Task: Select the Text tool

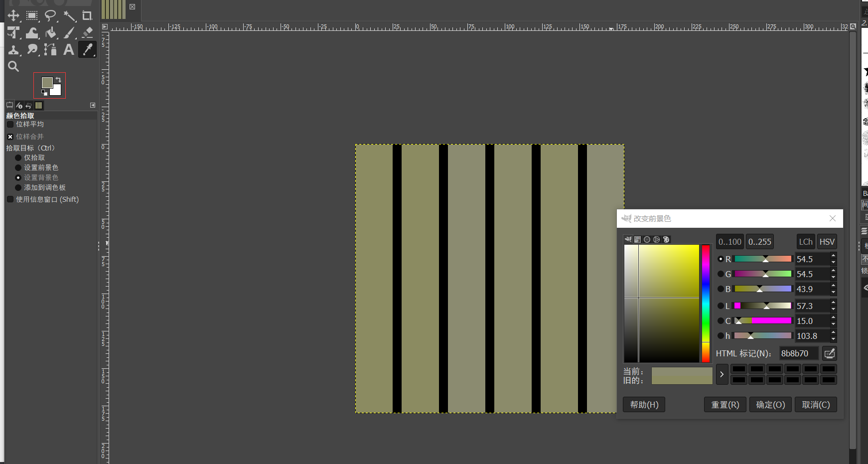Action: pos(69,49)
